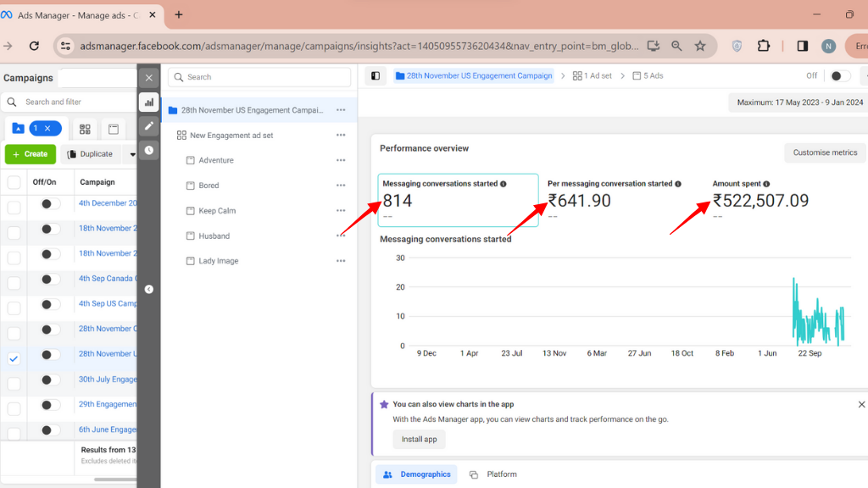Toggle 4th Sep US campaign switch

click(x=50, y=304)
